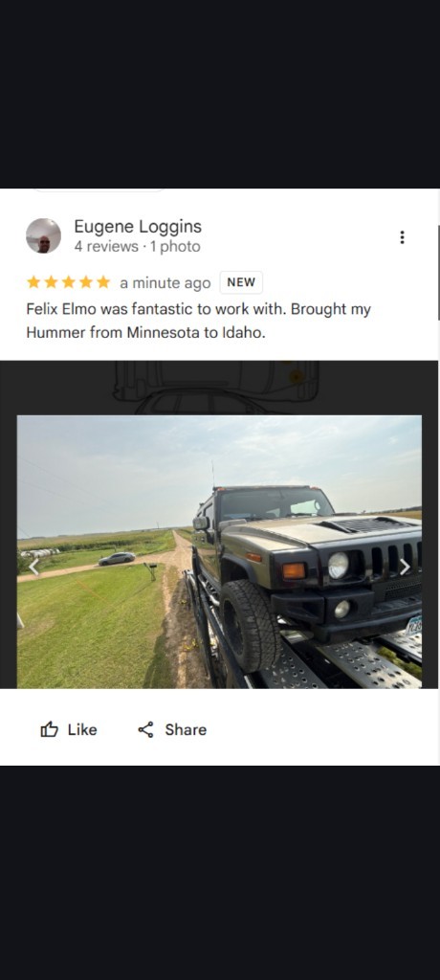Click the Eugene Loggins reviewer name
The height and width of the screenshot is (980, 440).
(x=138, y=226)
